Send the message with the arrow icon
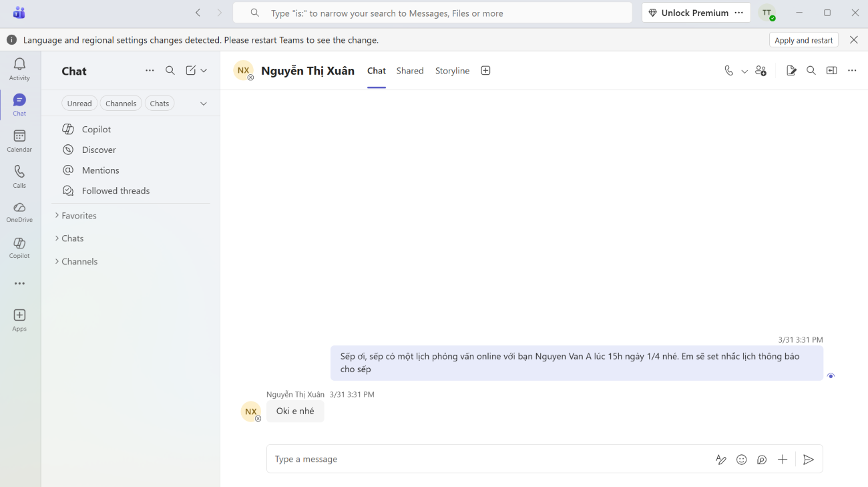The width and height of the screenshot is (868, 487). click(x=809, y=460)
